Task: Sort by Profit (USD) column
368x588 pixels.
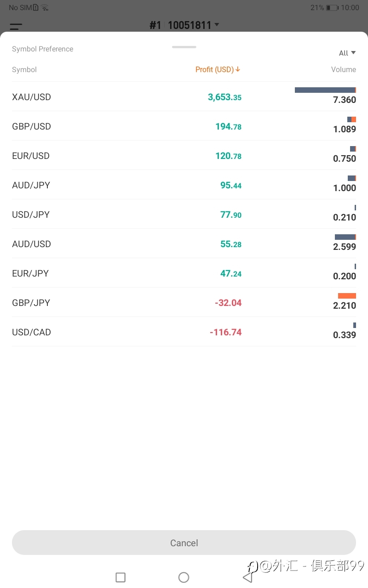Action: (218, 69)
